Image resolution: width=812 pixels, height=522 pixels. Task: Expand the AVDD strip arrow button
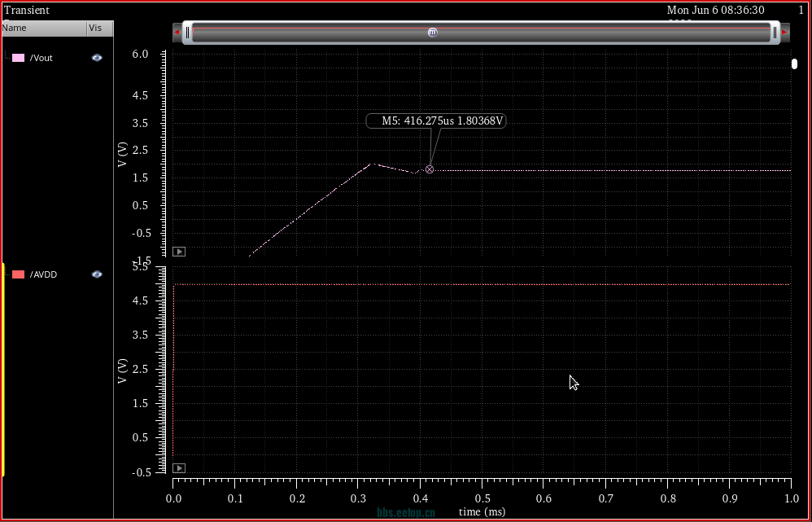pyautogui.click(x=179, y=468)
